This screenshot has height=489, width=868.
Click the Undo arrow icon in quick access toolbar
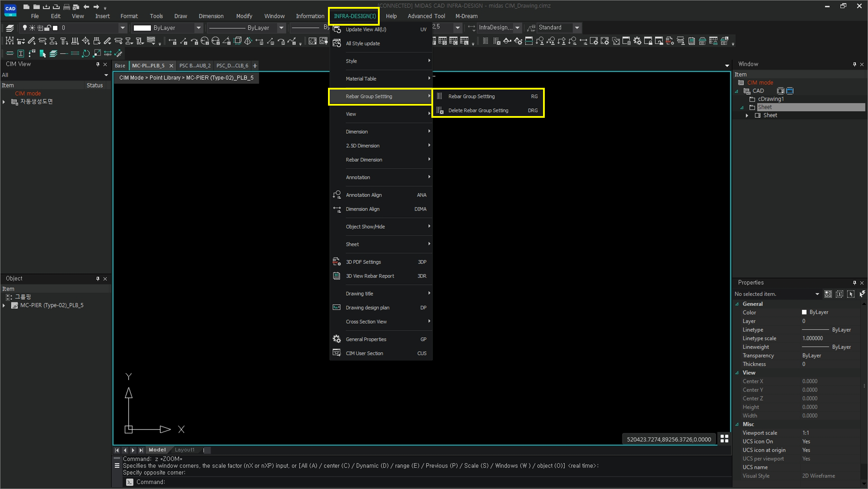tap(86, 7)
